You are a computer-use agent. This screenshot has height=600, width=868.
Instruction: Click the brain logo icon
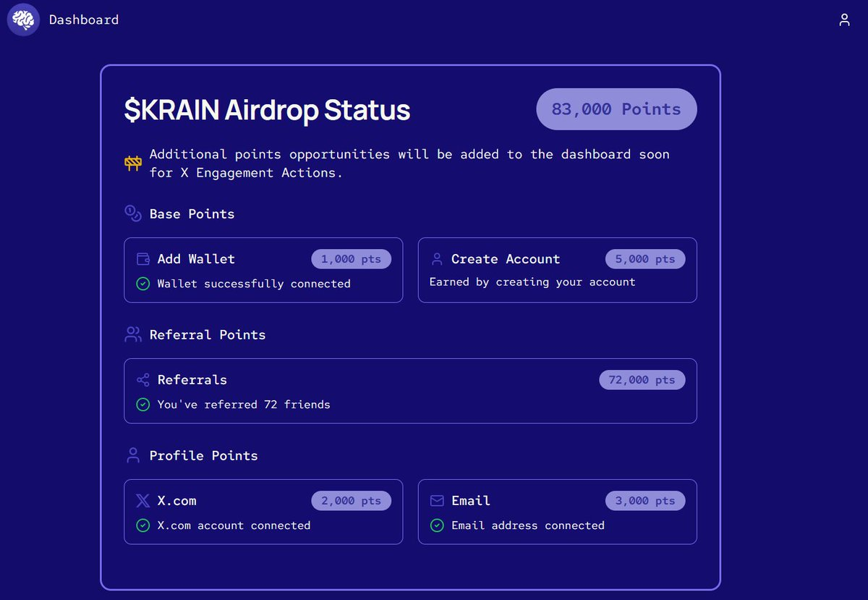pos(24,20)
